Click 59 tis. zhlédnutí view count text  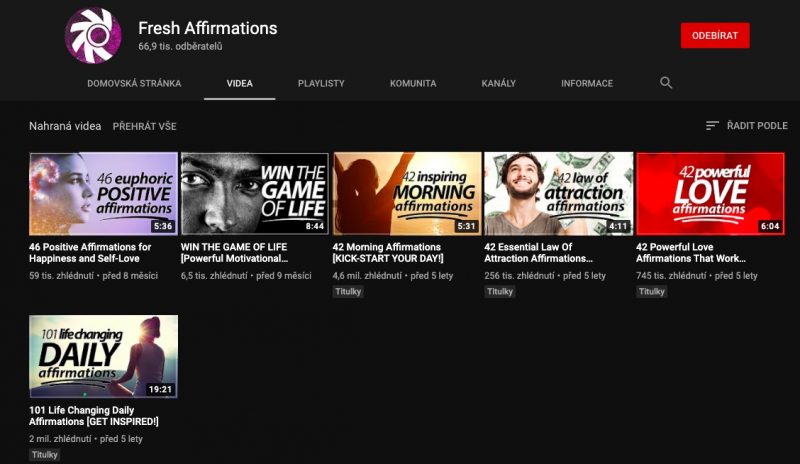click(61, 276)
